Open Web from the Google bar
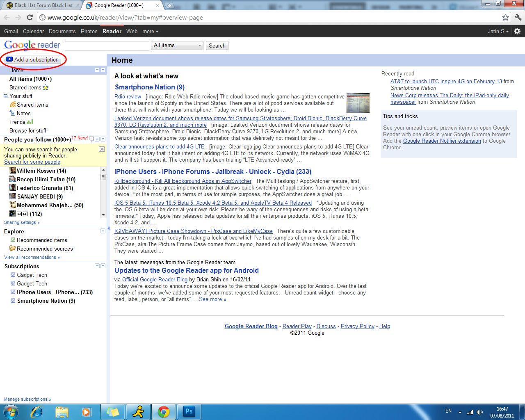Image resolution: width=525 pixels, height=420 pixels. click(132, 31)
